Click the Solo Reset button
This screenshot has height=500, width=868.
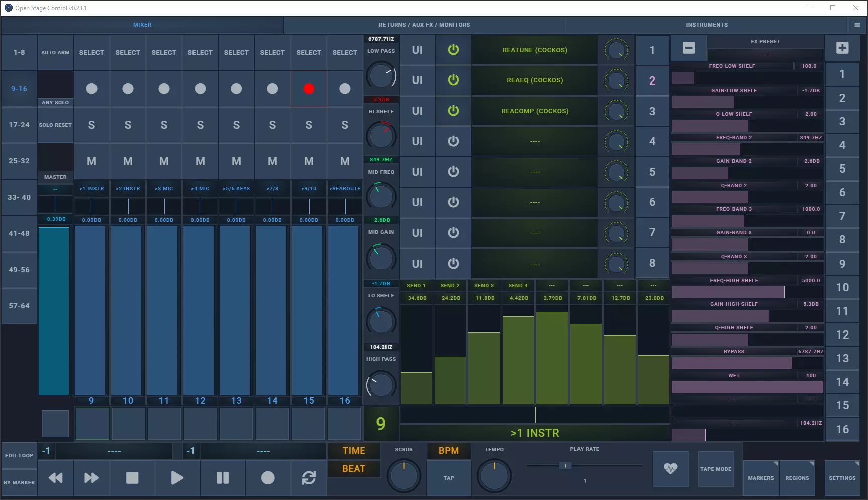(55, 125)
